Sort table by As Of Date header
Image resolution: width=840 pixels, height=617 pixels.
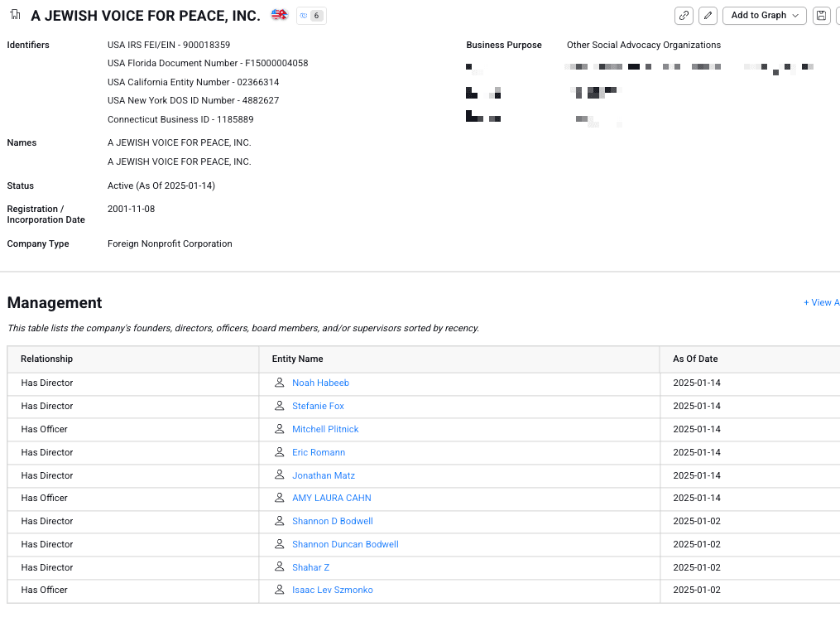[695, 359]
